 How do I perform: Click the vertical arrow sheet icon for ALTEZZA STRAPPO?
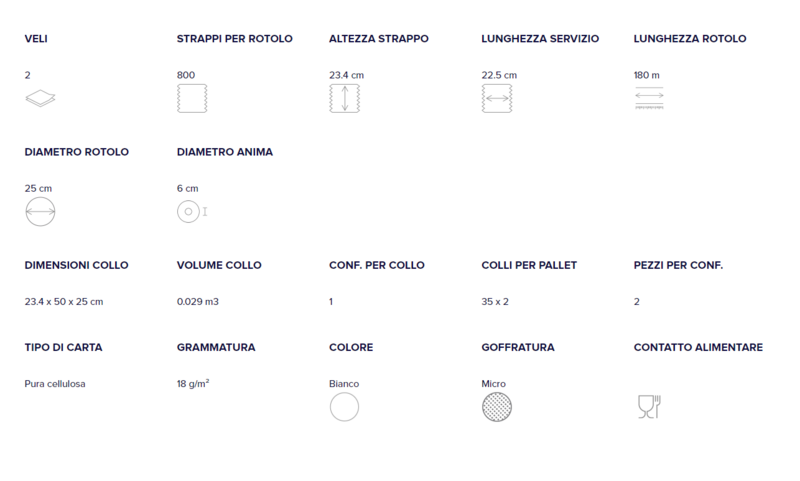(x=344, y=98)
